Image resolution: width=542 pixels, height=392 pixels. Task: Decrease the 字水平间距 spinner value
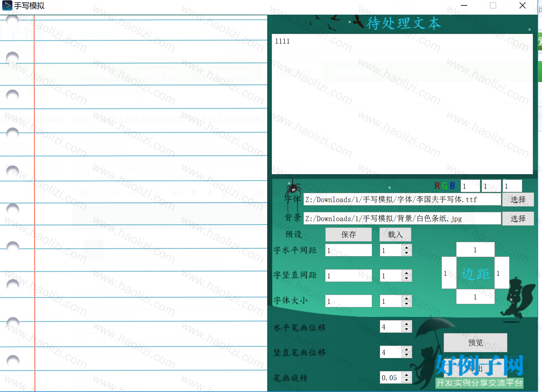coord(406,253)
